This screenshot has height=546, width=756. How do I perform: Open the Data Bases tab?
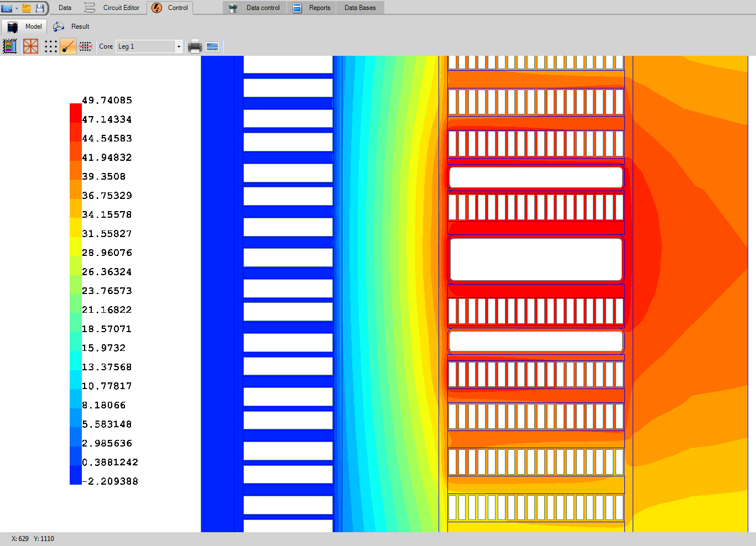click(x=360, y=8)
